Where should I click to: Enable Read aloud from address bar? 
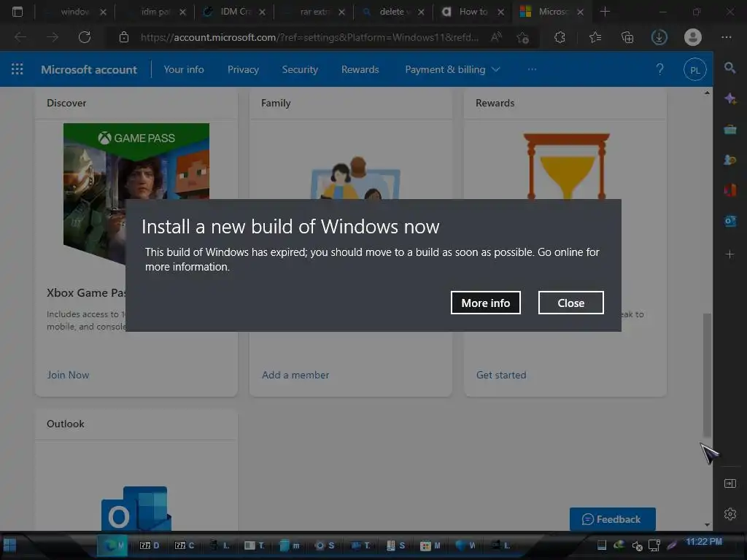coord(496,37)
